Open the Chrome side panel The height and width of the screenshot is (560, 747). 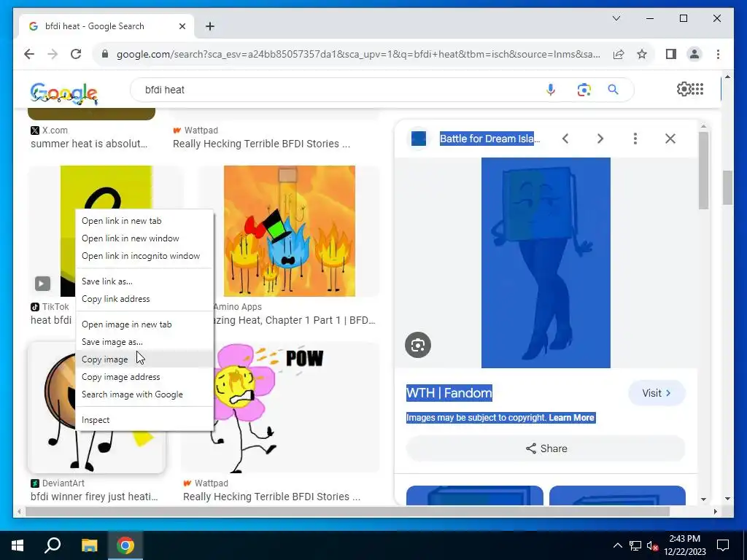coord(671,54)
